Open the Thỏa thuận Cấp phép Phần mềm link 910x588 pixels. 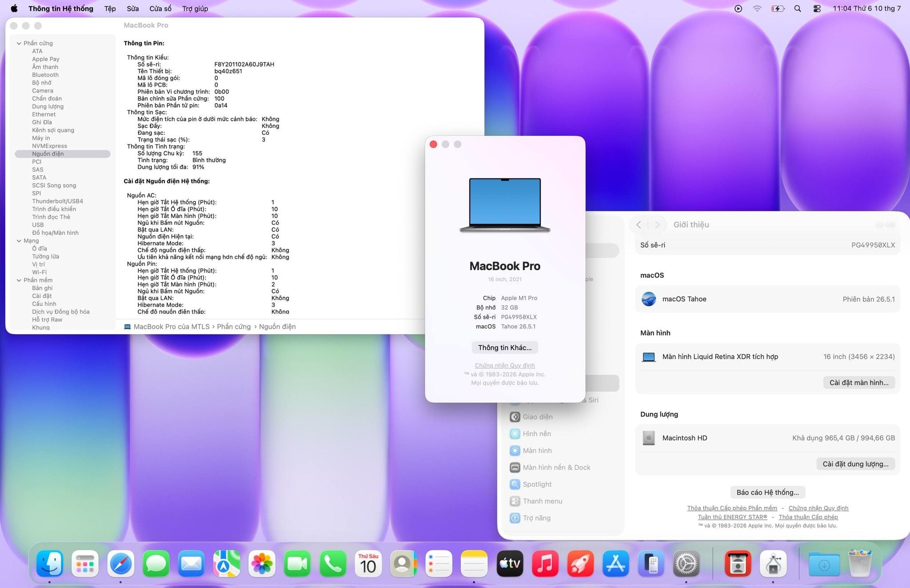tap(732, 508)
